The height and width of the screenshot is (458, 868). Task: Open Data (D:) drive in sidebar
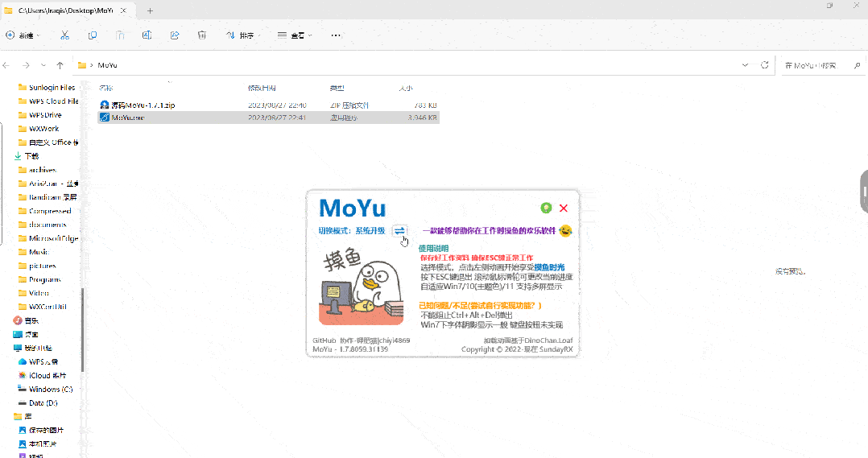38,403
